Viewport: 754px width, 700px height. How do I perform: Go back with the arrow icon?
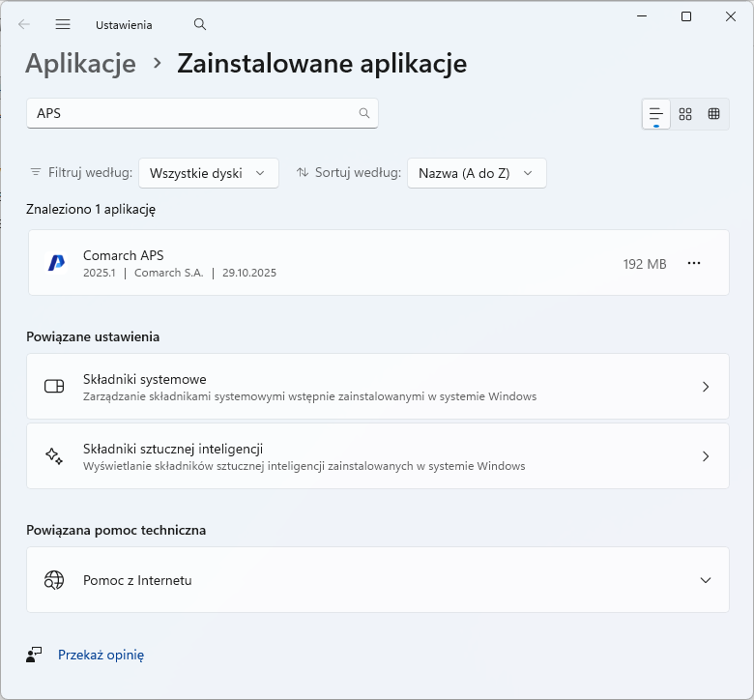(x=24, y=24)
